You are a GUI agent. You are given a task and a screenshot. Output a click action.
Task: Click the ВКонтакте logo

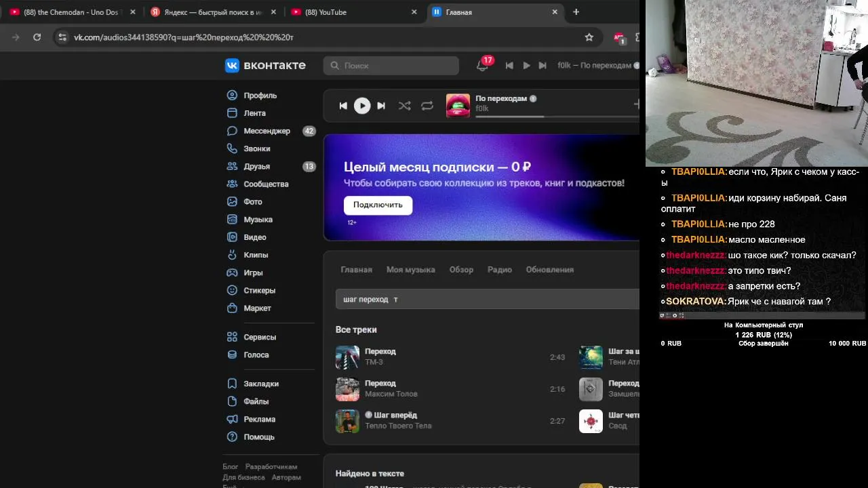click(x=266, y=65)
